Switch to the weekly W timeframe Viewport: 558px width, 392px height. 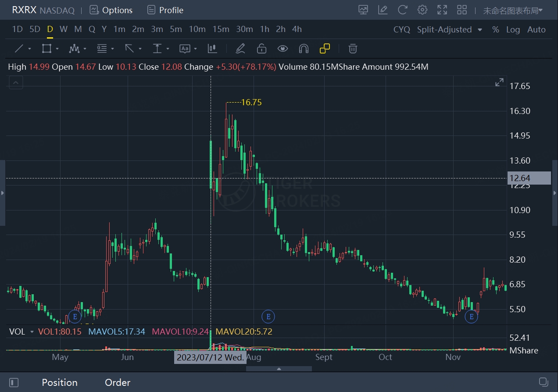coord(64,29)
